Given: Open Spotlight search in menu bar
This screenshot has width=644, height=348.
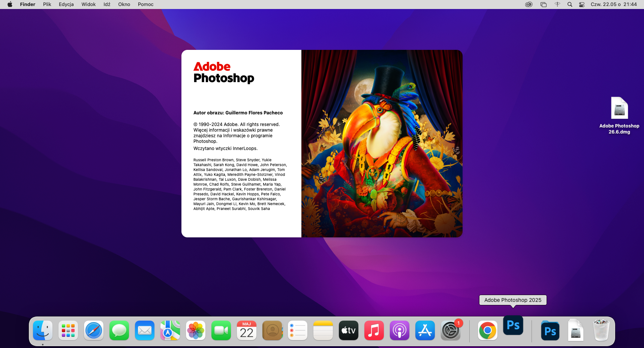Looking at the screenshot, I should [x=570, y=4].
